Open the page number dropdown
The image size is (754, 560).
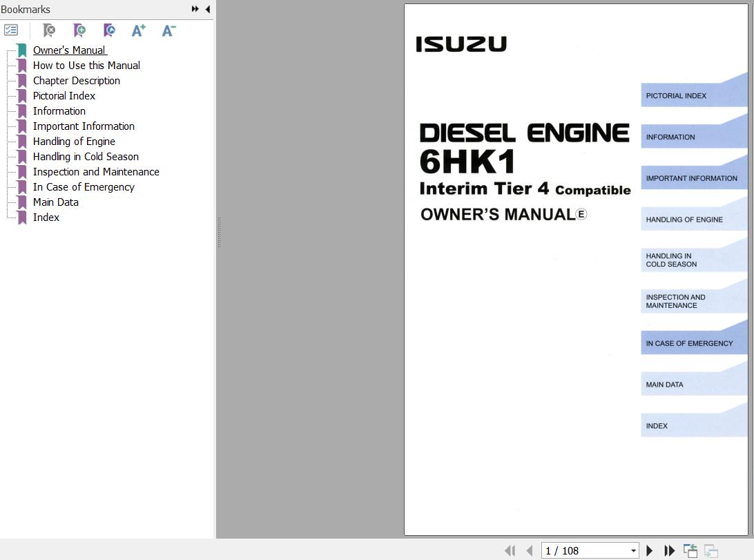[633, 550]
